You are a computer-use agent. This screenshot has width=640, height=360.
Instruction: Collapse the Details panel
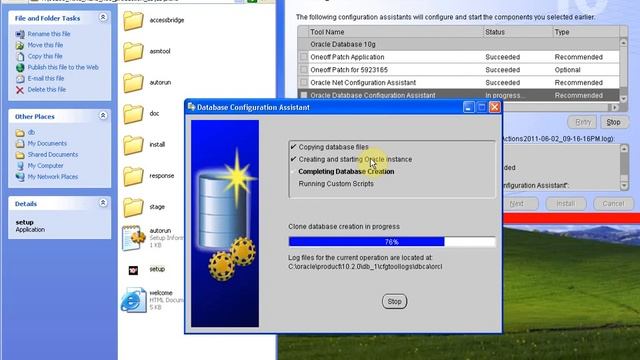pos(103,203)
